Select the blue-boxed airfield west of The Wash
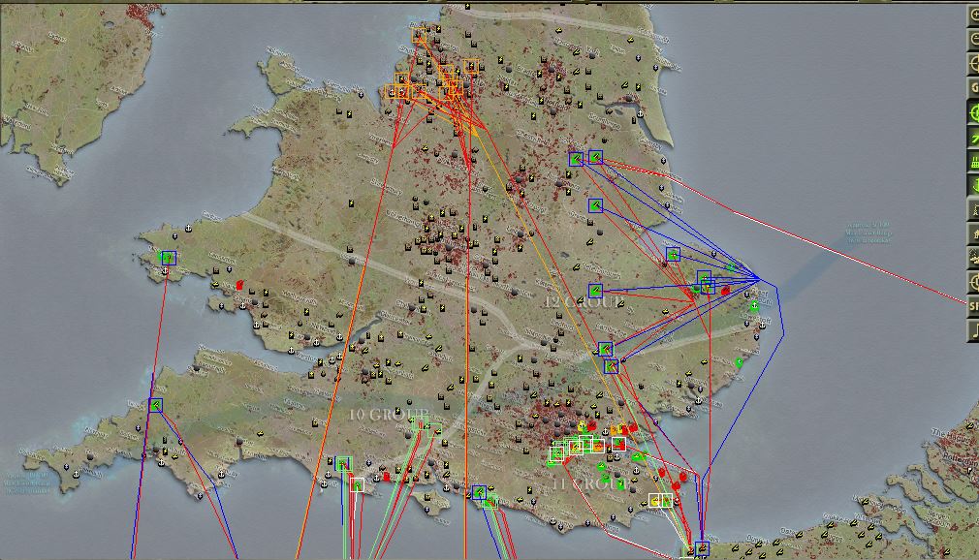Image resolution: width=979 pixels, height=560 pixels. [596, 205]
